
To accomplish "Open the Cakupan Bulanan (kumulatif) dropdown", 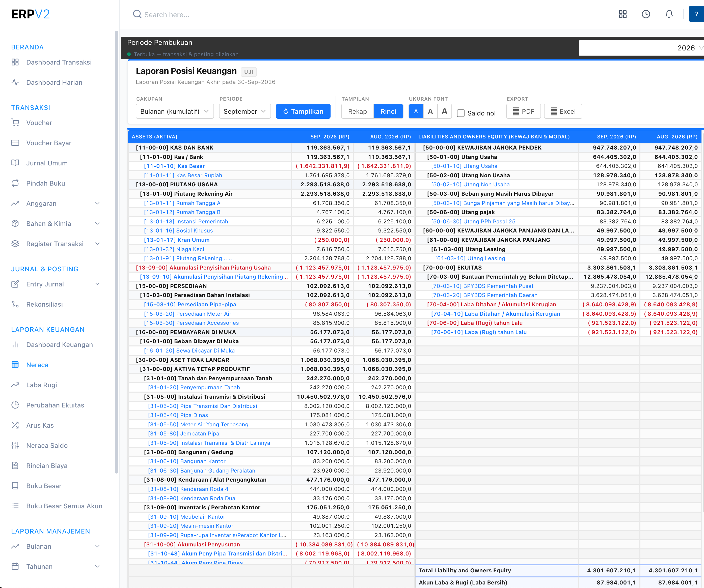I will click(175, 111).
